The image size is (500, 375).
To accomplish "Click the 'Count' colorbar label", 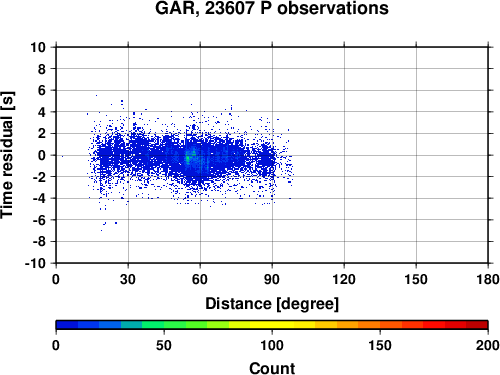I will coord(272,368).
